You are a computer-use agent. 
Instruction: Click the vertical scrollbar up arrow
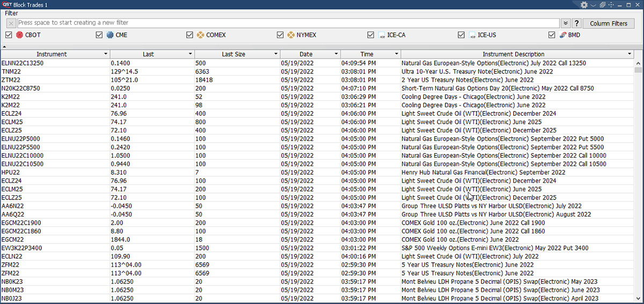(x=638, y=62)
